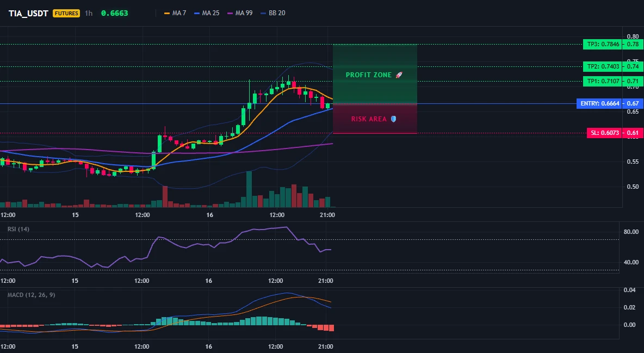Screen dimensions: 644x353
Task: Click the 80.00 RSI axis value
Action: coord(631,232)
